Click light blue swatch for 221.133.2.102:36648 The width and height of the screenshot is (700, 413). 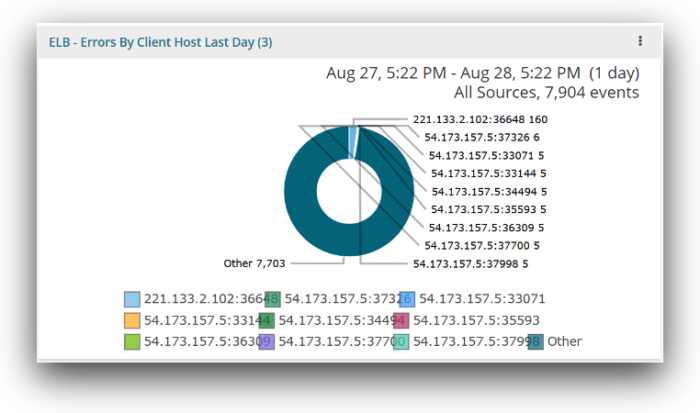click(132, 298)
